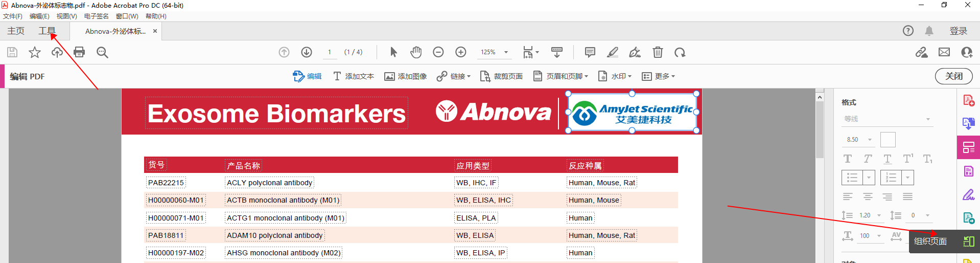The image size is (980, 263).
Task: Click the print icon in toolbar
Action: (x=79, y=52)
